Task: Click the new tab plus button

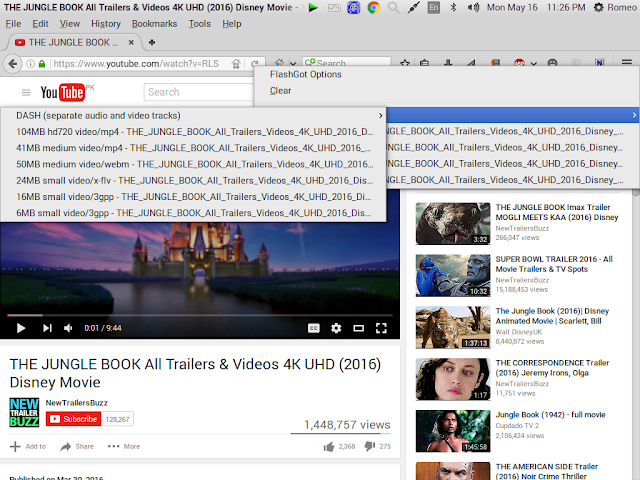Action: (152, 42)
